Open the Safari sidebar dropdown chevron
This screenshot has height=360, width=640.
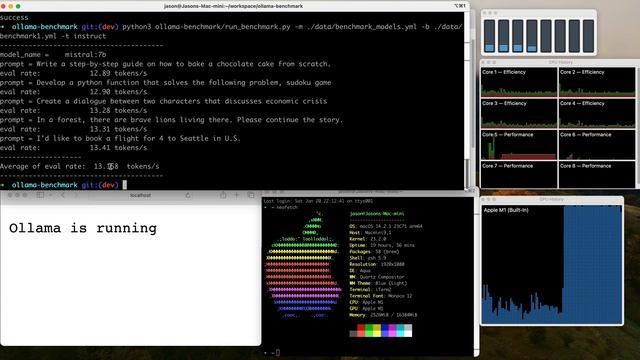(50, 195)
